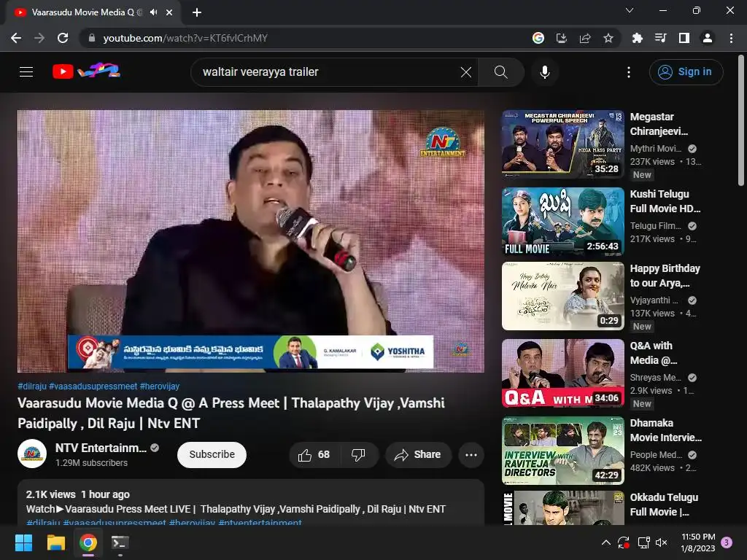This screenshot has width=747, height=560.
Task: Click 'Kushi Telugu Full Movie HD' title
Action: pos(665,201)
